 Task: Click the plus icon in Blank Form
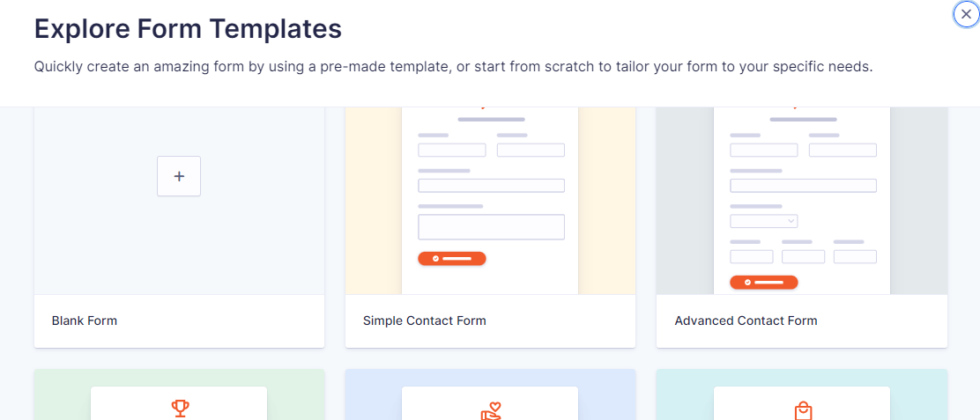179,176
